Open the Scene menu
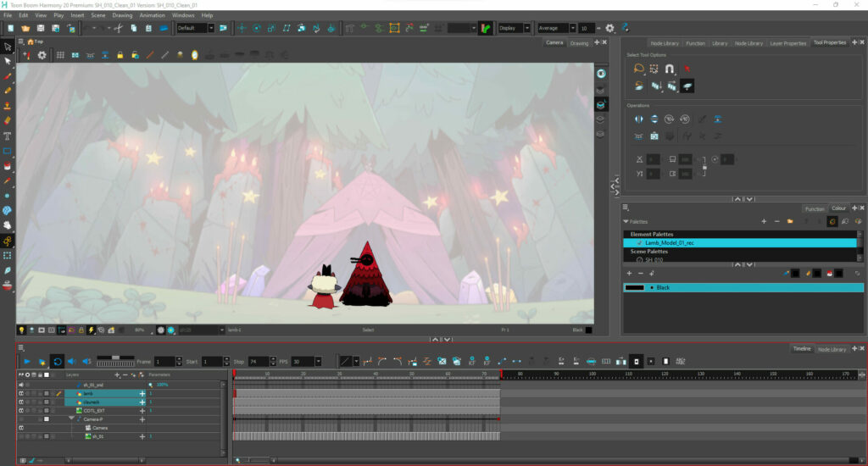868x466 pixels. [x=98, y=15]
